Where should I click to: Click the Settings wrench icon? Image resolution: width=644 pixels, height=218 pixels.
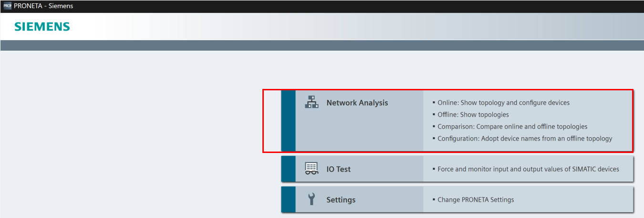coord(312,199)
